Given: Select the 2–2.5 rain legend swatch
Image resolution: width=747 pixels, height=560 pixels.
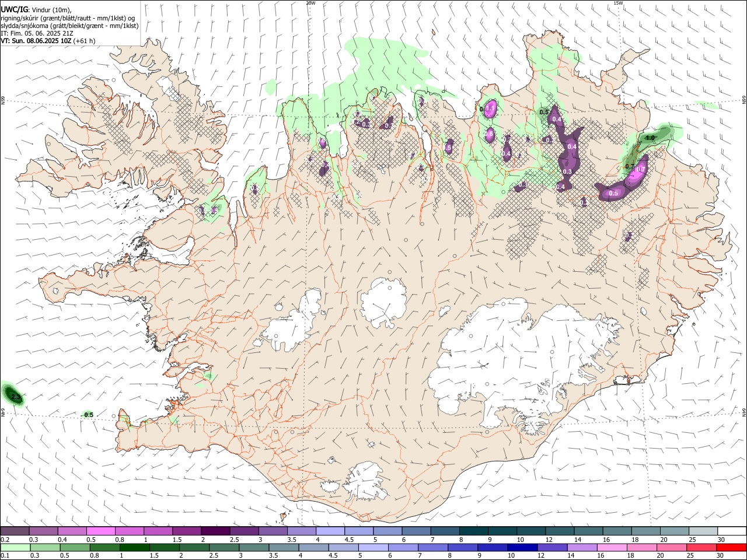Looking at the screenshot, I should click(x=194, y=548).
